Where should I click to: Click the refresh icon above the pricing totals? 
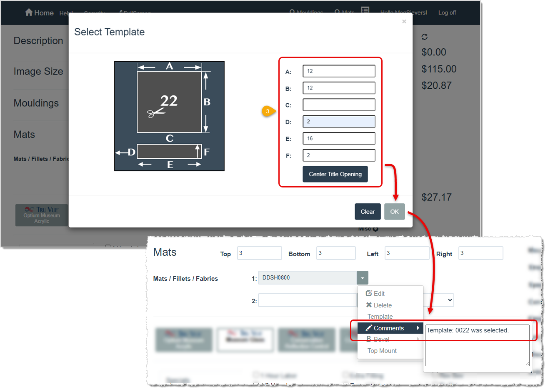click(424, 37)
